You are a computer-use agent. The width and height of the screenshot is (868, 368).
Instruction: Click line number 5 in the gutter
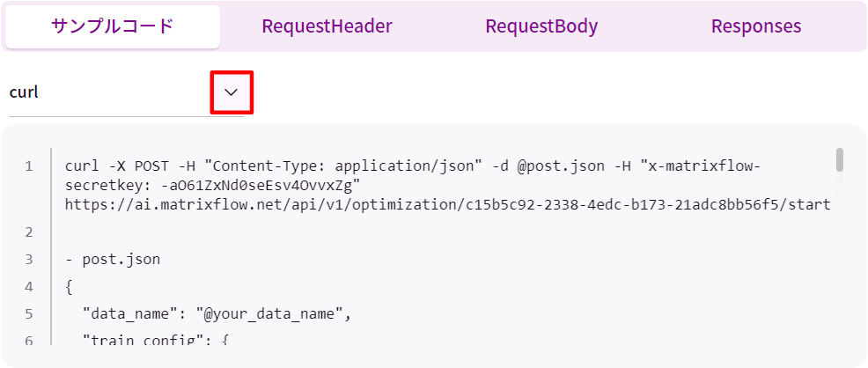click(x=29, y=313)
